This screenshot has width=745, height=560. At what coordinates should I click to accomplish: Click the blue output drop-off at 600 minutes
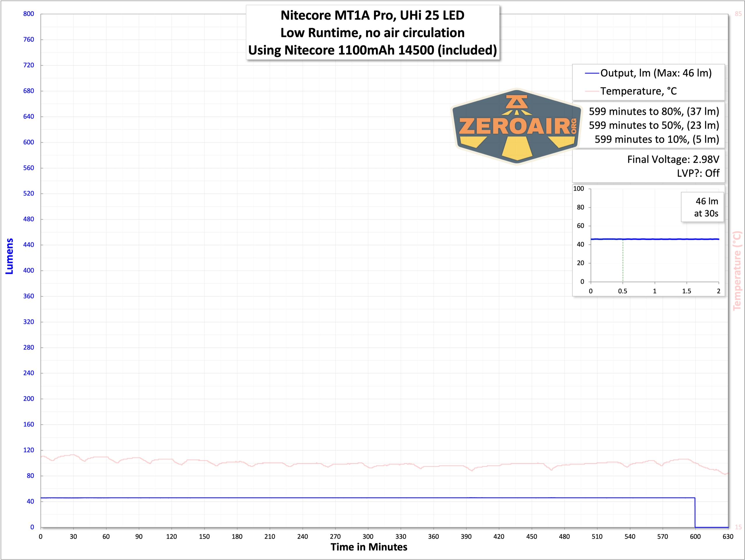[x=695, y=512]
